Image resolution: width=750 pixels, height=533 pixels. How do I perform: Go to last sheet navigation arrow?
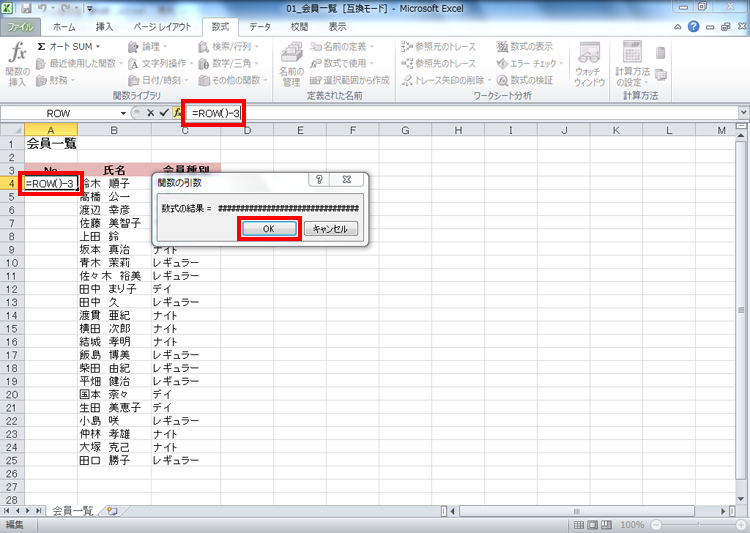click(x=38, y=511)
